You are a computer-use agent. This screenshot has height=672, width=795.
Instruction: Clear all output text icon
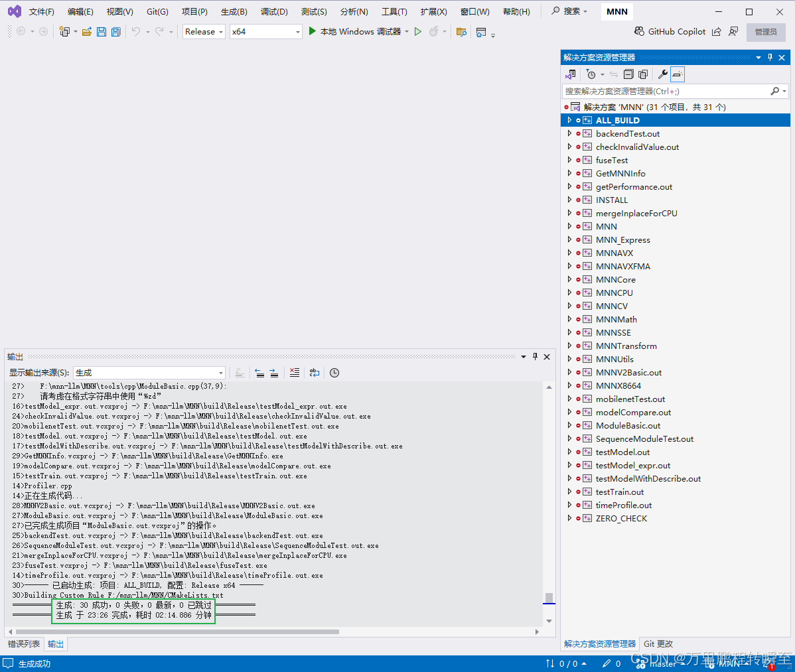click(x=295, y=373)
